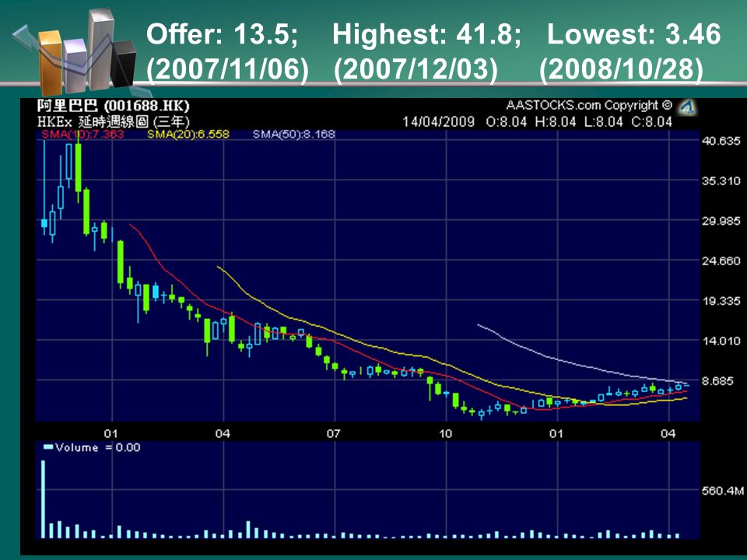The image size is (747, 560).
Task: Click the high value H:8.04
Action: click(556, 122)
